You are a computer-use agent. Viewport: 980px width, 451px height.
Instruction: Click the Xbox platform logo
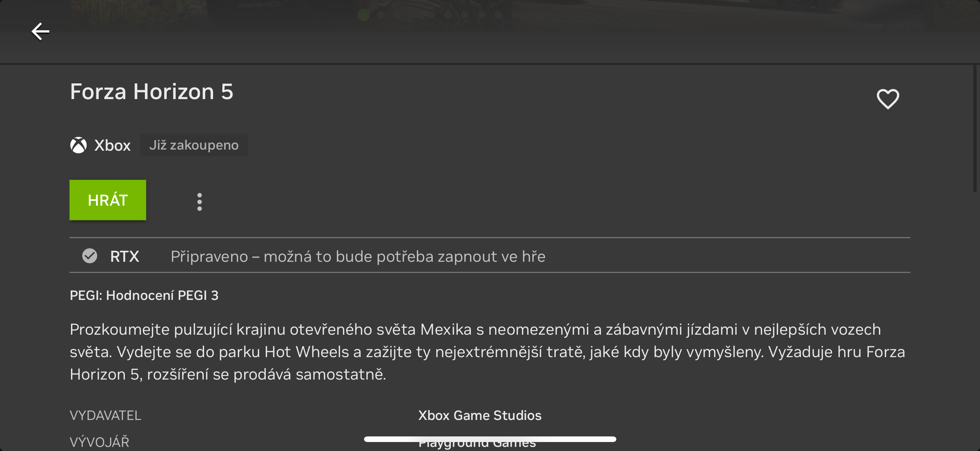coord(79,145)
